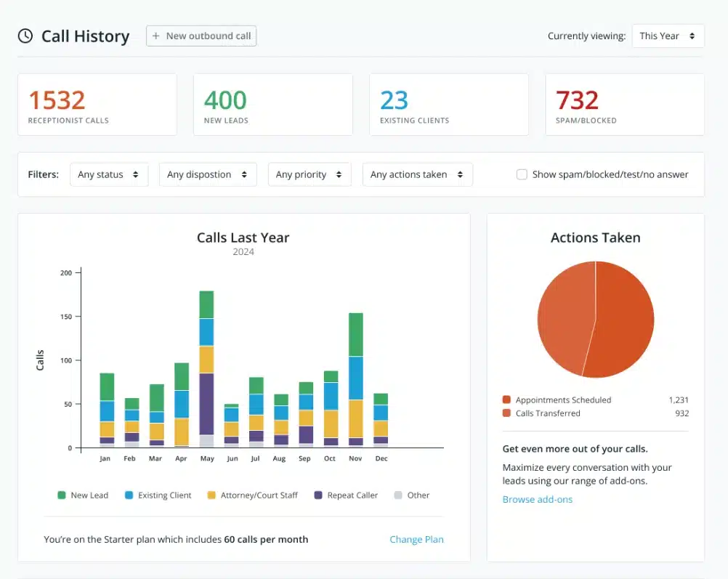The height and width of the screenshot is (579, 728).
Task: Open the Browse add-ons link
Action: 537,499
